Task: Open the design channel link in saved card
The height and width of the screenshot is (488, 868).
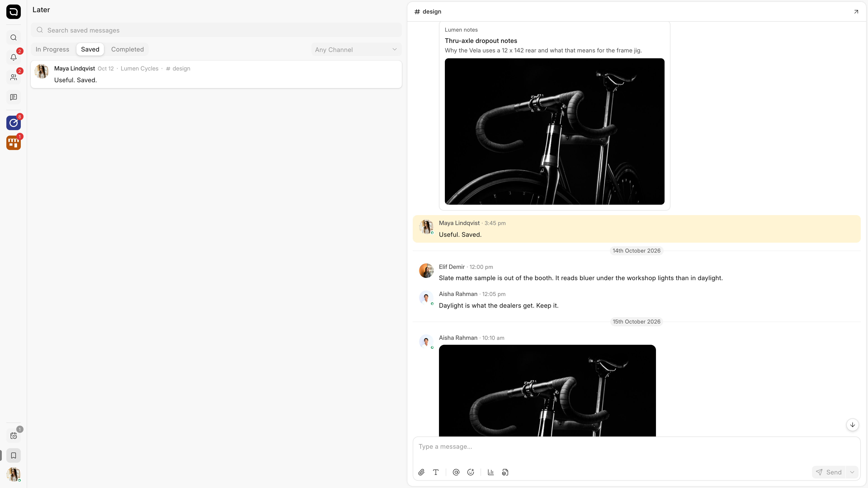Action: click(x=178, y=69)
